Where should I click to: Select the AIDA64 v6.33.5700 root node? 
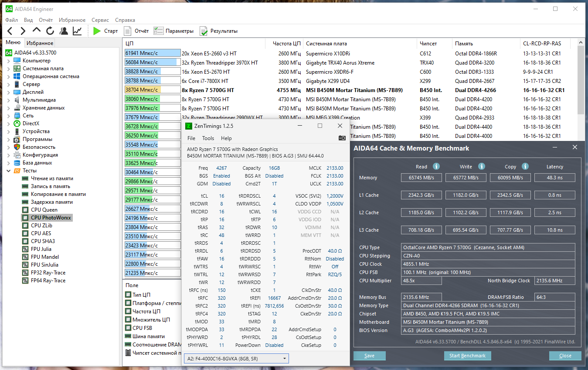(35, 53)
